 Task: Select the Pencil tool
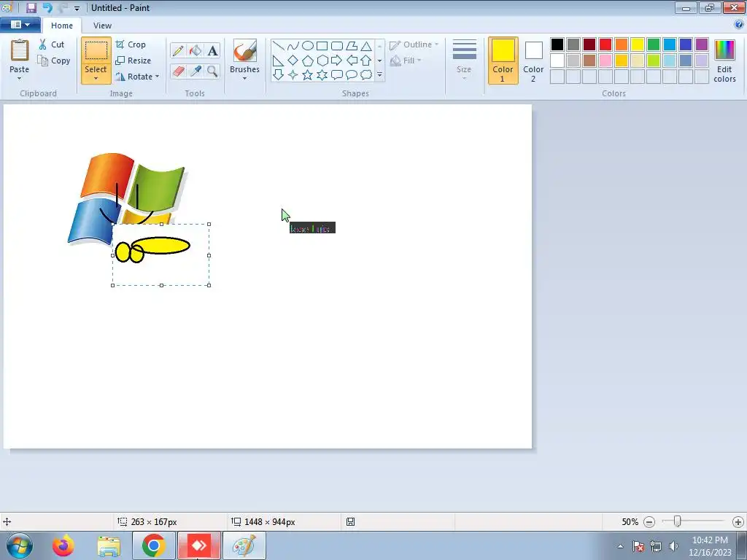click(x=178, y=50)
